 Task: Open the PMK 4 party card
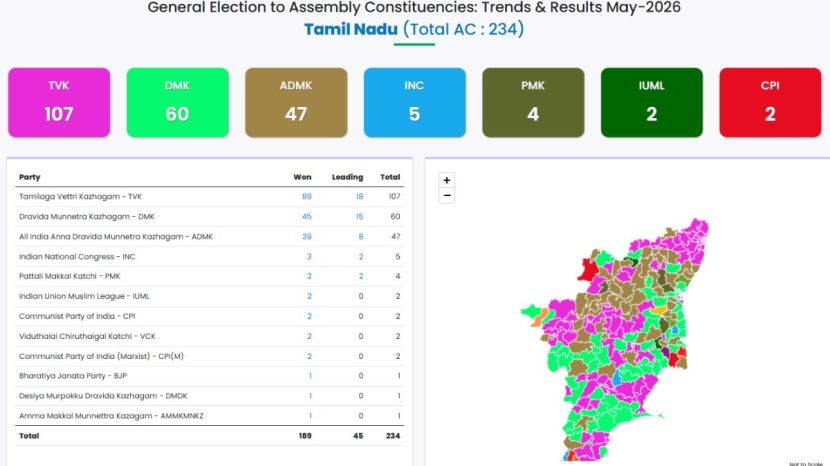tap(534, 103)
